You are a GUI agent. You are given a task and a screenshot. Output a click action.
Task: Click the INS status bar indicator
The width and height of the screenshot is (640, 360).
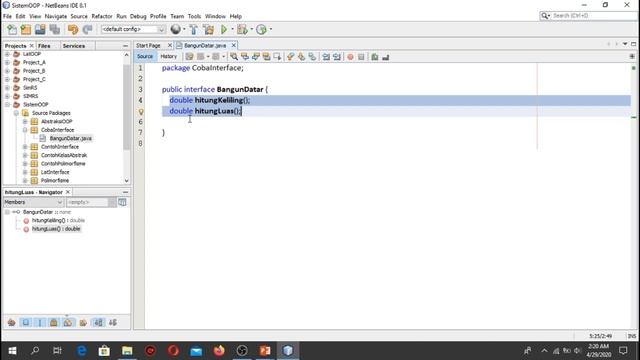[x=632, y=336]
